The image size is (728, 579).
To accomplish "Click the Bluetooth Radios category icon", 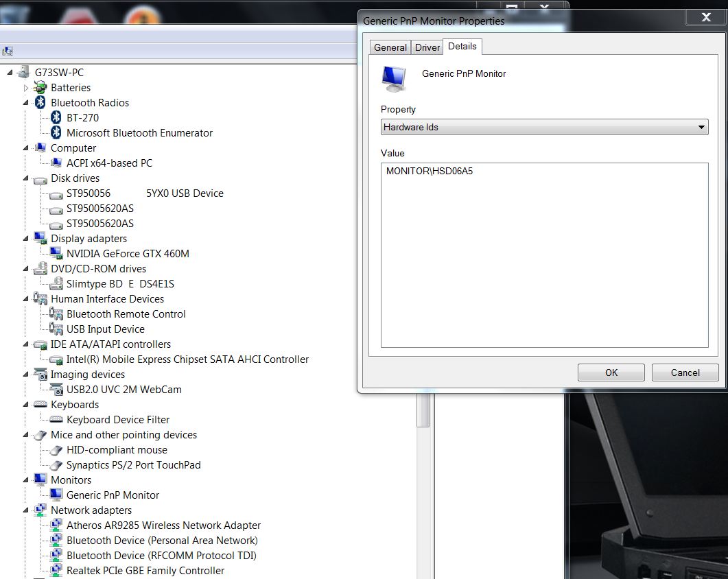I will 40,103.
